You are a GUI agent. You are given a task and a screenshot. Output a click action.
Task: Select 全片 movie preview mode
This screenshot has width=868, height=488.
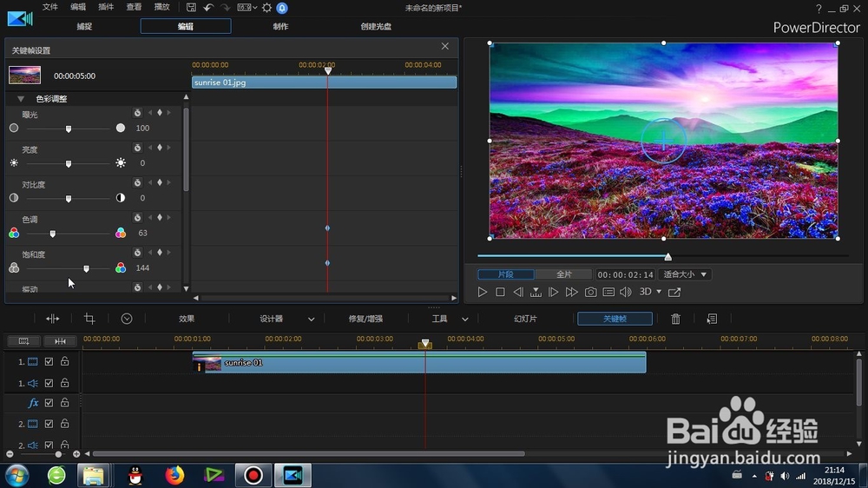click(x=563, y=274)
